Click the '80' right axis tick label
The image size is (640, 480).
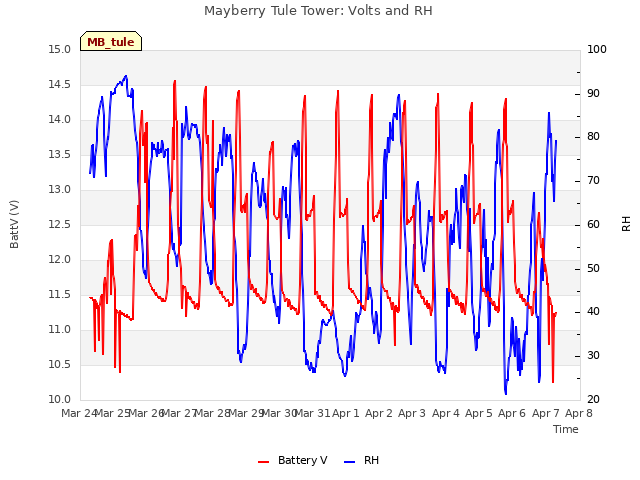(x=593, y=137)
